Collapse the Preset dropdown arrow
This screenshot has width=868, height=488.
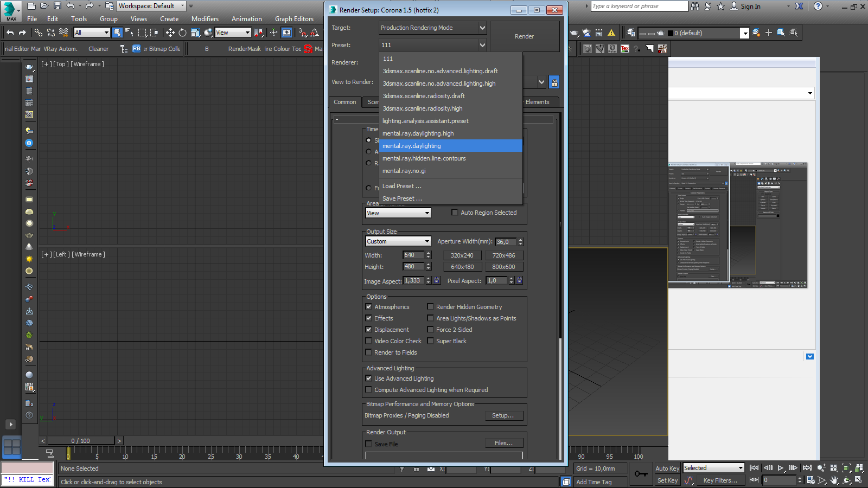coord(482,45)
